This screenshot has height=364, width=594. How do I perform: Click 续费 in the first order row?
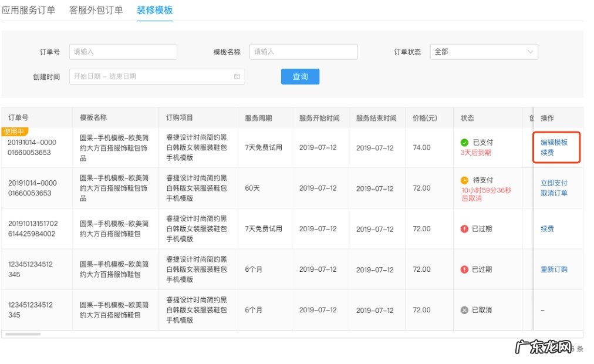(546, 152)
